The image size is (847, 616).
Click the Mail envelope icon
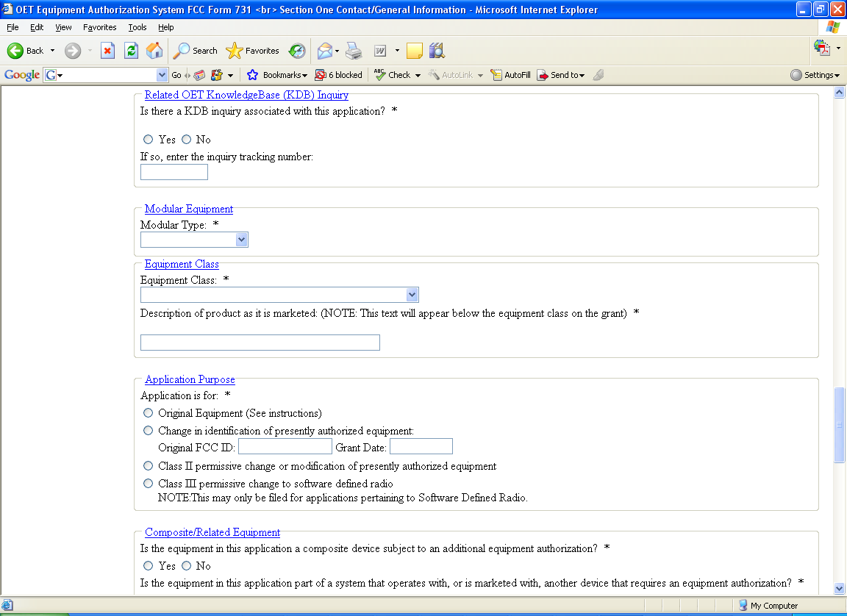(x=325, y=51)
